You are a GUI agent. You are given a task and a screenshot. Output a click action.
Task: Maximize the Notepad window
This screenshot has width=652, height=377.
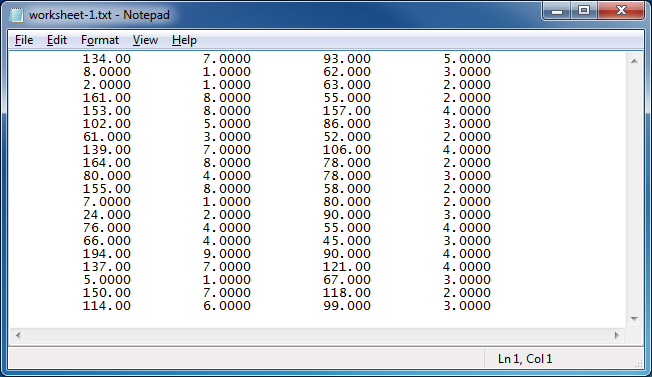pos(584,10)
